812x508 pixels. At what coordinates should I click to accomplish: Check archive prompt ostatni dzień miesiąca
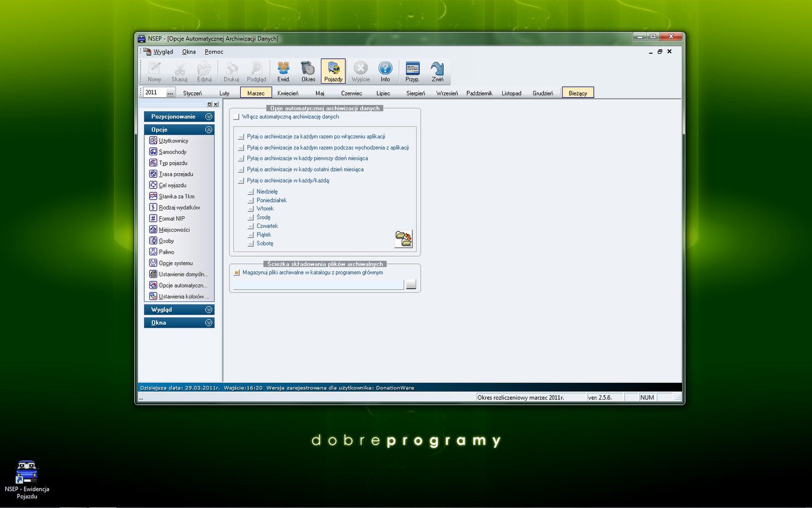point(241,170)
